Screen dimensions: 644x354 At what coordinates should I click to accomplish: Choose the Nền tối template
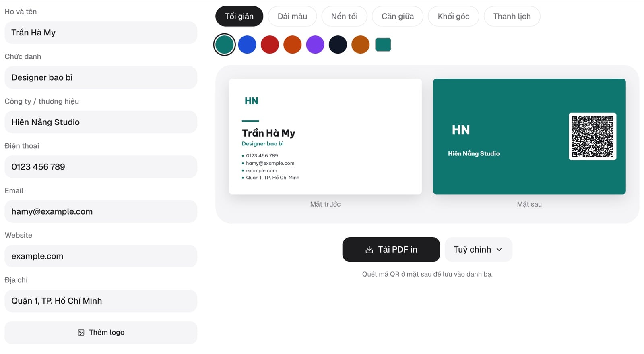click(x=344, y=16)
